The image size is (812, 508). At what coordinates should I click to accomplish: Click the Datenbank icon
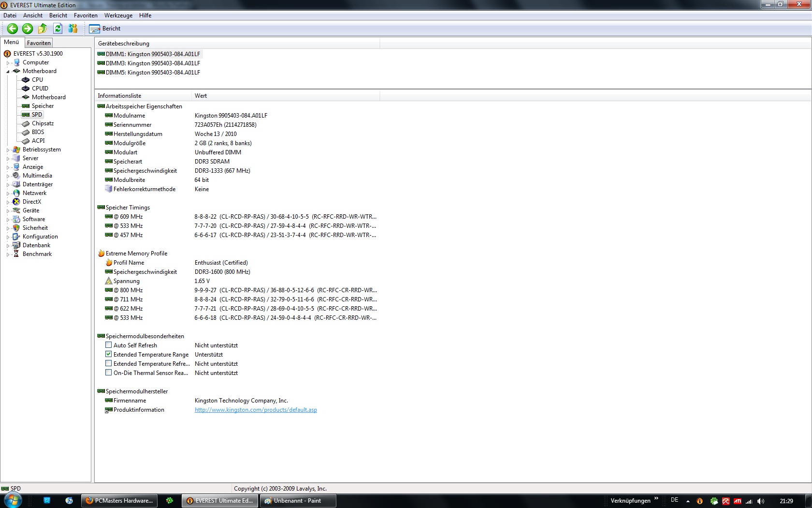click(16, 245)
